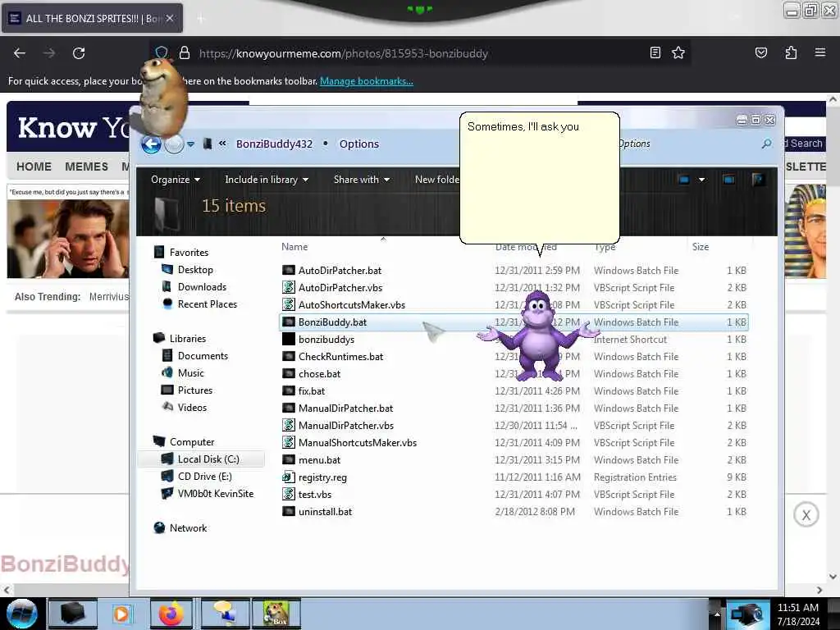Select the uninstall.bat file
Screen dimensions: 840x630
(x=325, y=512)
